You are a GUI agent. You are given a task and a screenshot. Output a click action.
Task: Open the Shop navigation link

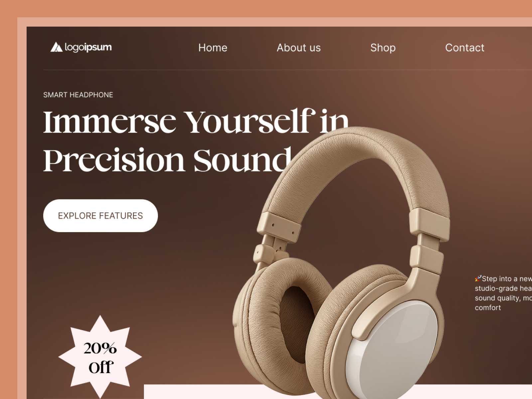click(x=383, y=48)
